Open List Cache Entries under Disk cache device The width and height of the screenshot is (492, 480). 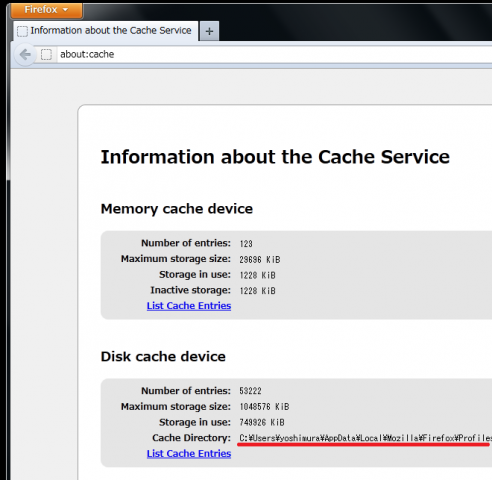point(189,453)
